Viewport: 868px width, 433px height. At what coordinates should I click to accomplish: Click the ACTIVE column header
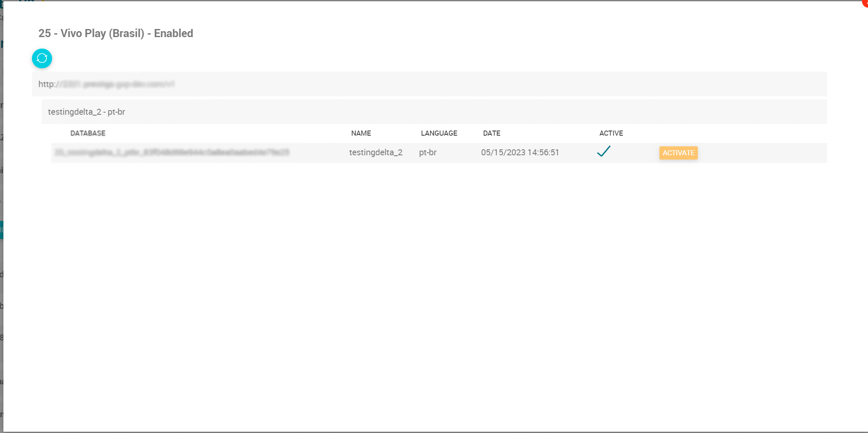[611, 133]
